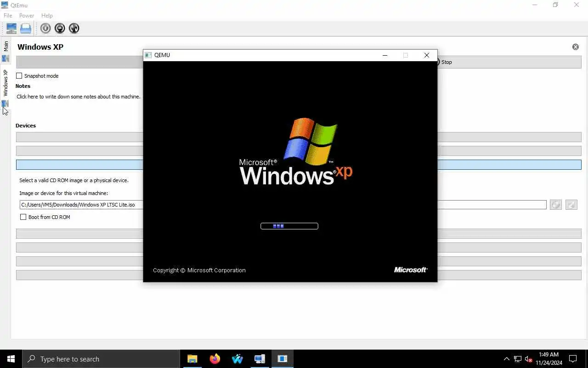Switch to the Main side tab
Screen dimensions: 588x368
coord(6,52)
